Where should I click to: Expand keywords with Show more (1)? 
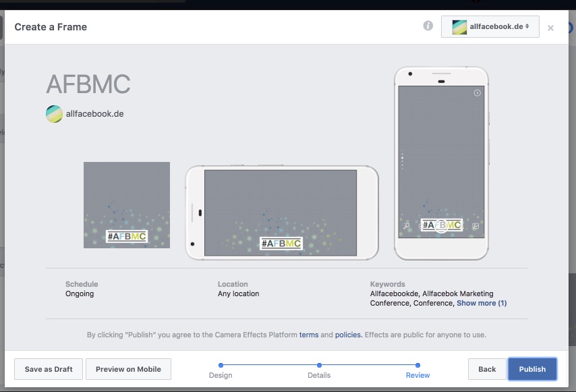point(482,303)
